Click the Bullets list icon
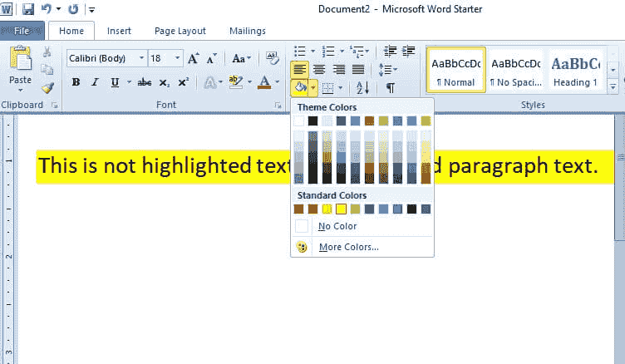This screenshot has width=625, height=364. [300, 51]
